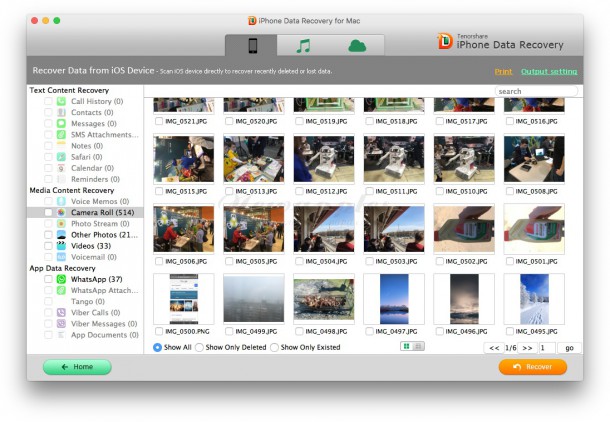
Task: Click the Photo Stream icon
Action: click(61, 224)
